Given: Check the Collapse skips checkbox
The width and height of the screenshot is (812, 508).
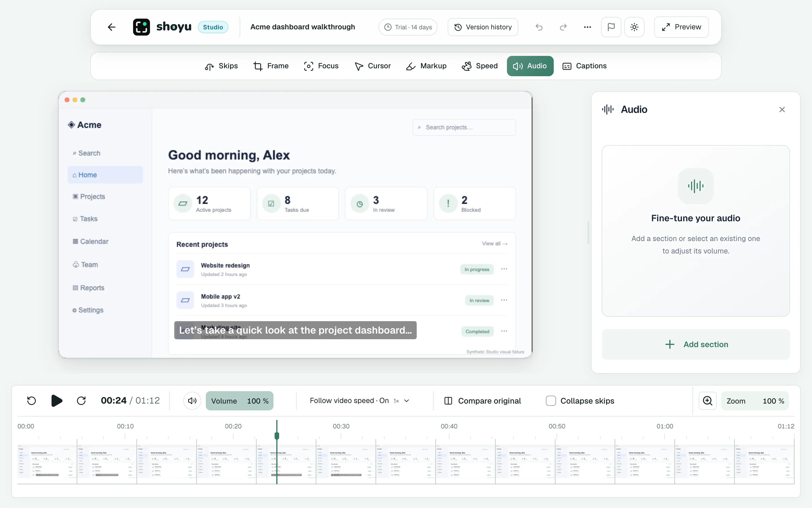Looking at the screenshot, I should (551, 400).
